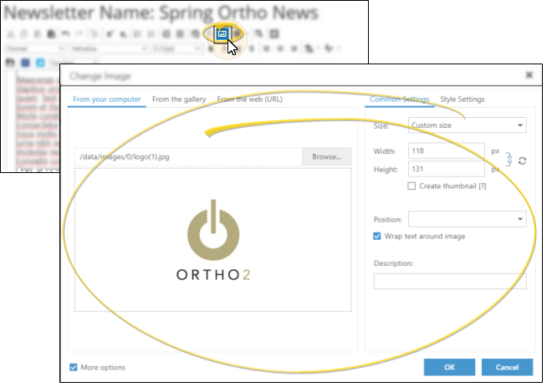Select the From your computer tab
552x392 pixels.
[x=106, y=99]
